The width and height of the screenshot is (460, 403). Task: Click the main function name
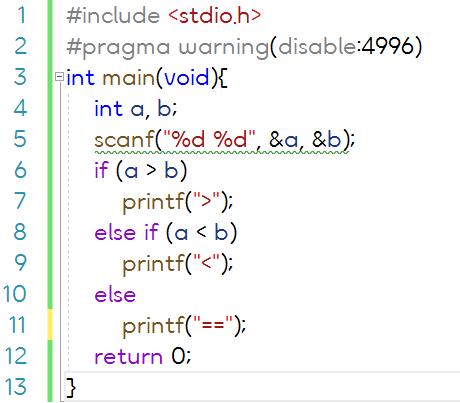(x=128, y=78)
